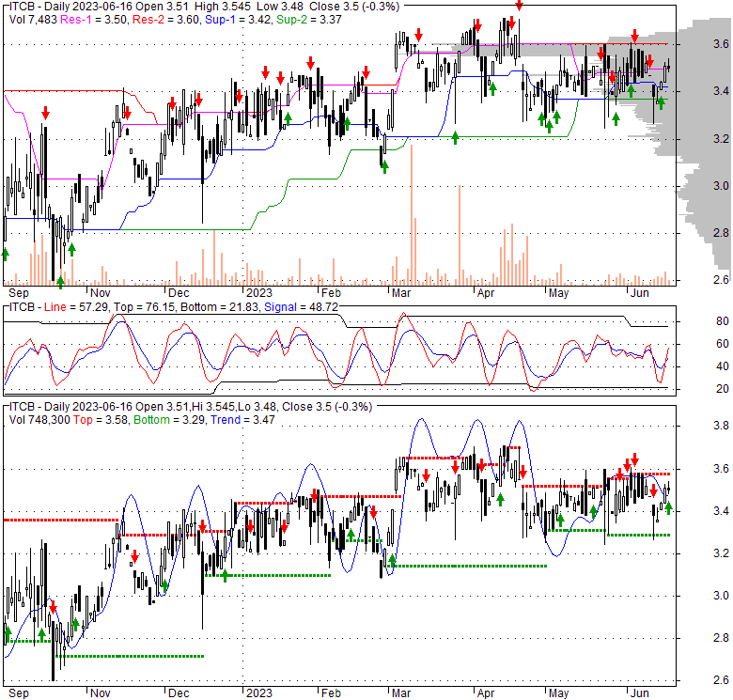Image resolution: width=733 pixels, height=700 pixels.
Task: Click the 3.2 price label on top chart
Action: (x=721, y=139)
